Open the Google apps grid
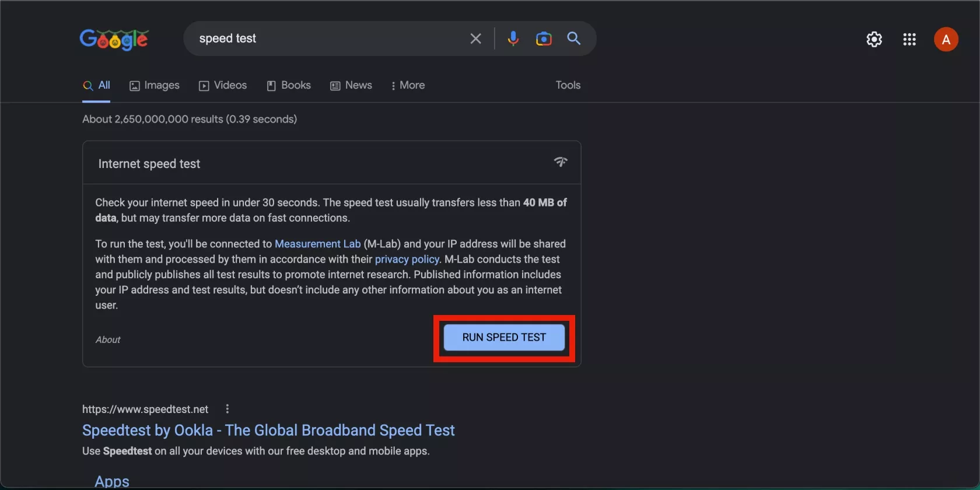The height and width of the screenshot is (490, 980). pyautogui.click(x=909, y=39)
